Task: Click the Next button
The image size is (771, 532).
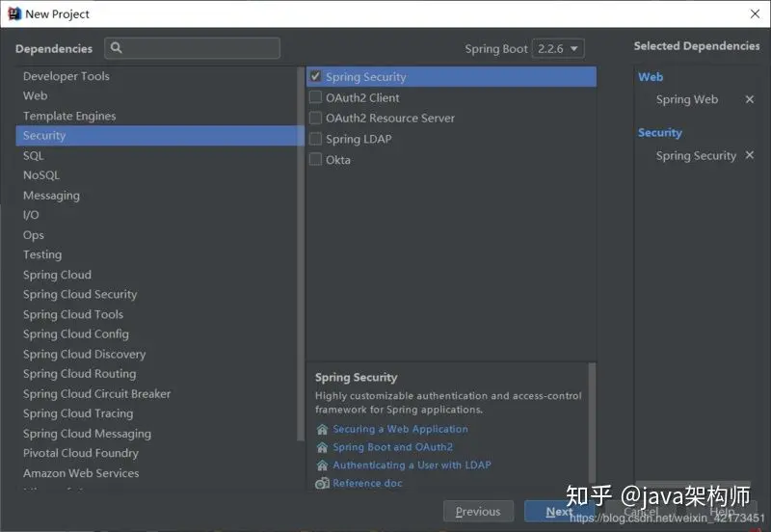Action: pos(559,512)
